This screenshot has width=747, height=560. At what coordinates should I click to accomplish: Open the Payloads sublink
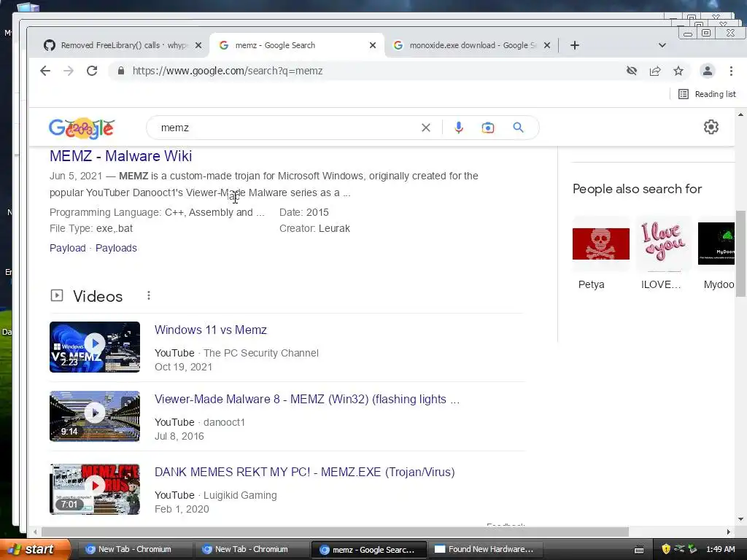116,248
